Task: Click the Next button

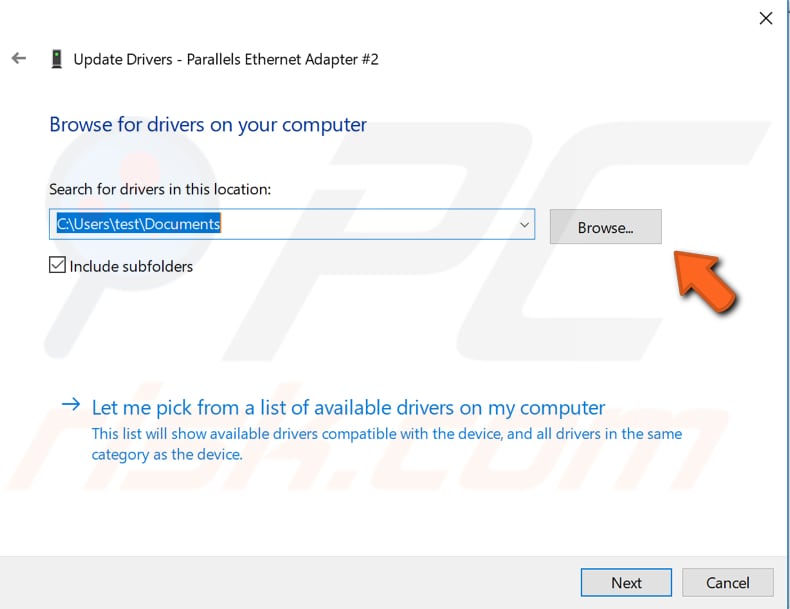Action: pyautogui.click(x=626, y=583)
